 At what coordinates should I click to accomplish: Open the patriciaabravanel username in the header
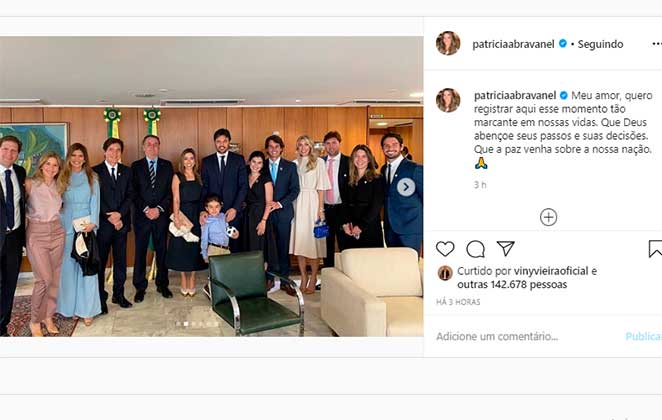[515, 44]
